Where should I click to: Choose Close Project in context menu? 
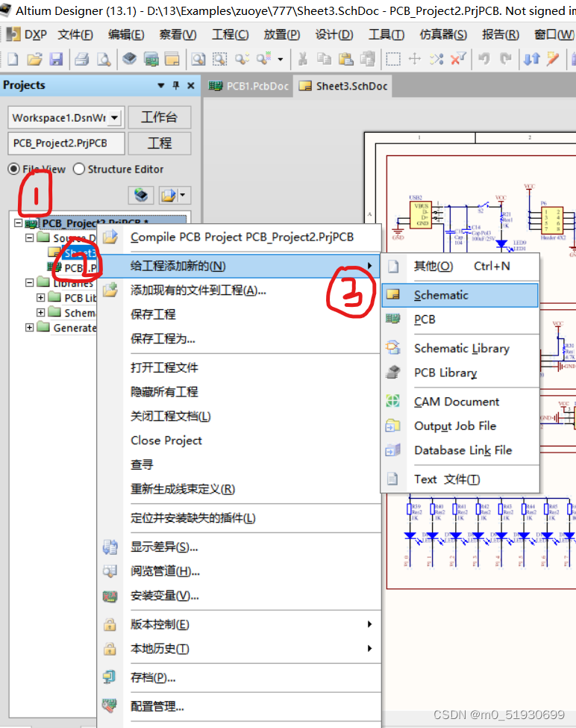pos(240,441)
